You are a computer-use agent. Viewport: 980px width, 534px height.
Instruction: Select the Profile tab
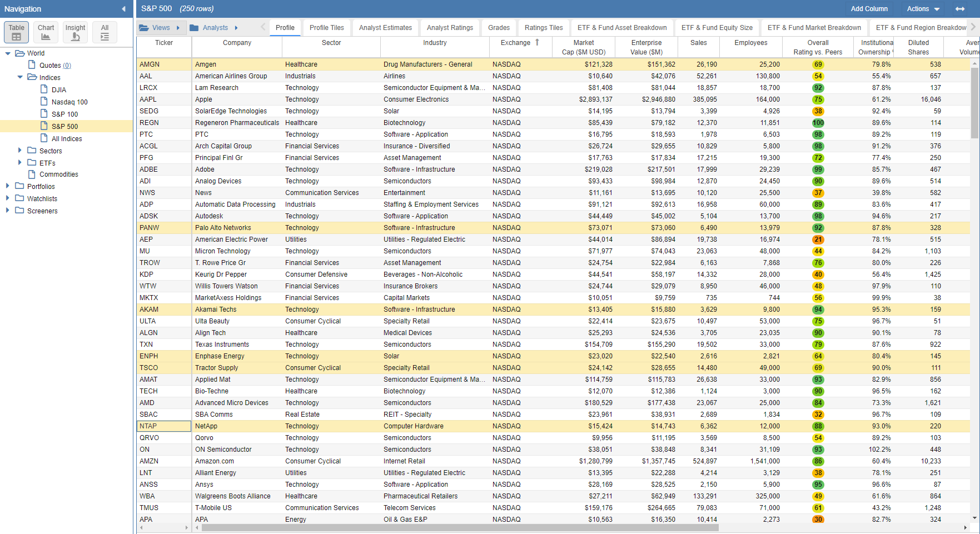pos(285,28)
